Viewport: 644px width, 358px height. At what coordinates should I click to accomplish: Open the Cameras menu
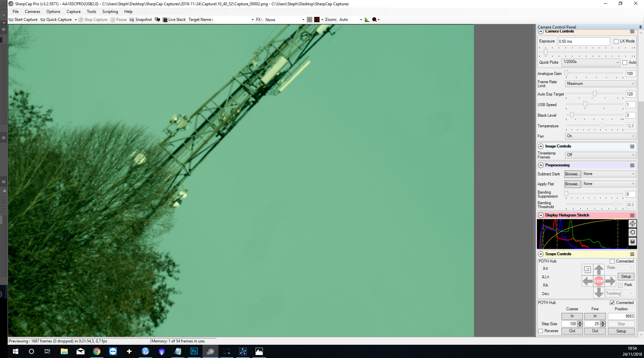tap(32, 12)
